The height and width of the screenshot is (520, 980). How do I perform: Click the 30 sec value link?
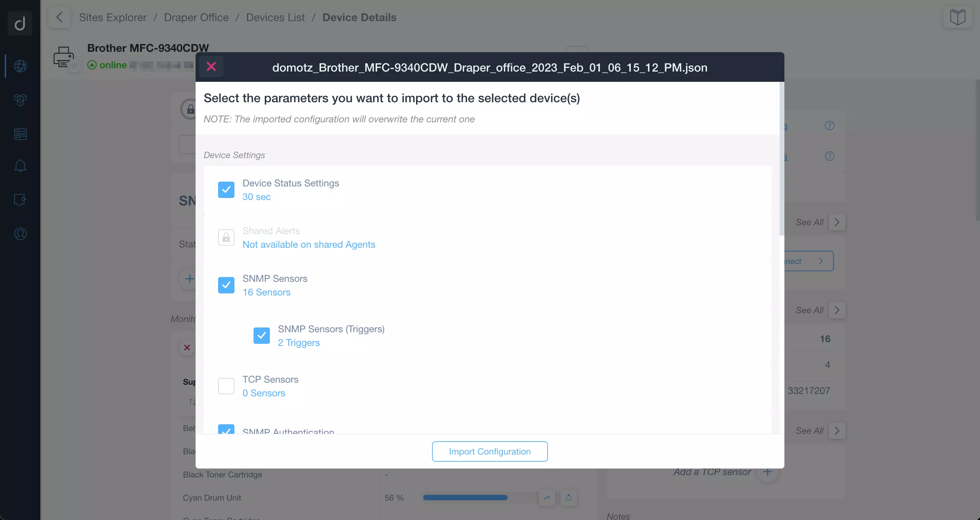[x=256, y=197]
